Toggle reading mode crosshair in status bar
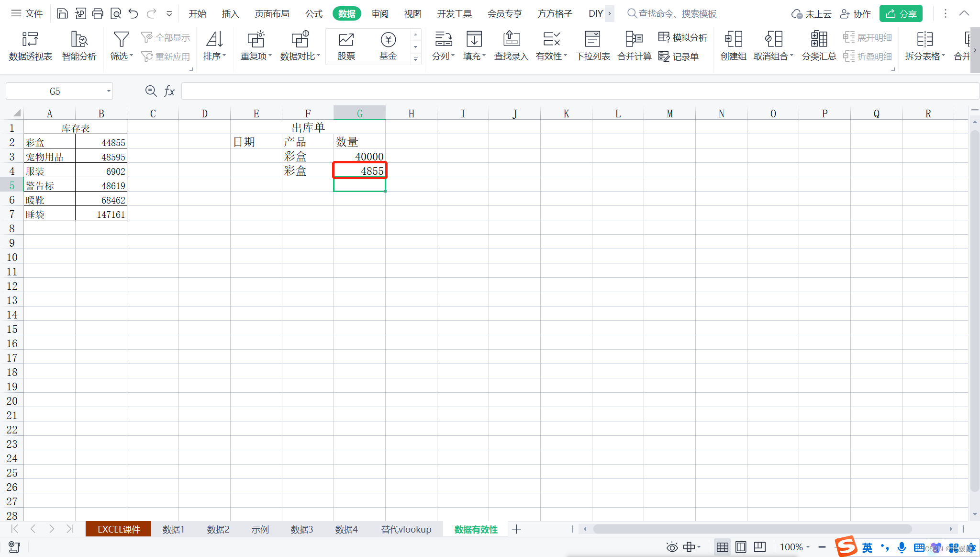980x557 pixels. [691, 547]
